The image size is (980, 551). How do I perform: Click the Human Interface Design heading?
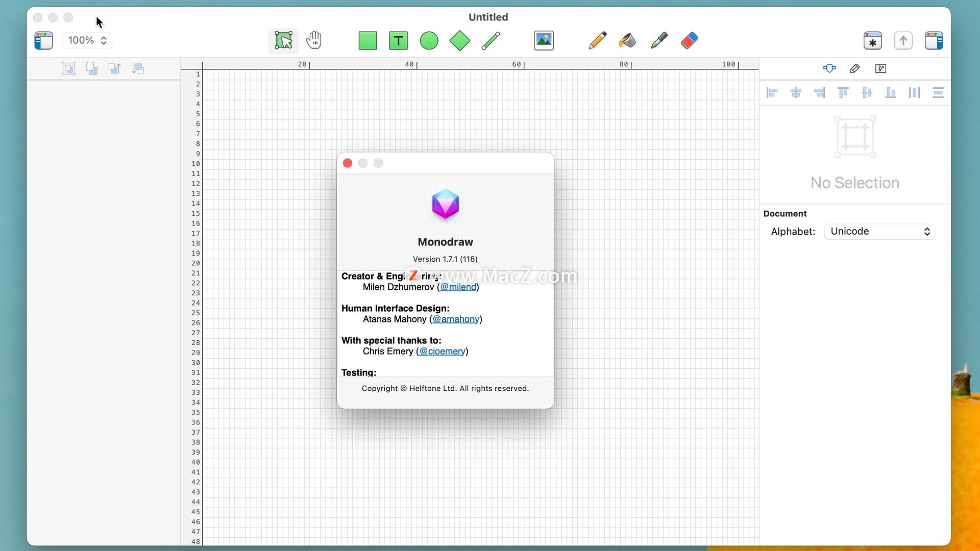click(396, 308)
